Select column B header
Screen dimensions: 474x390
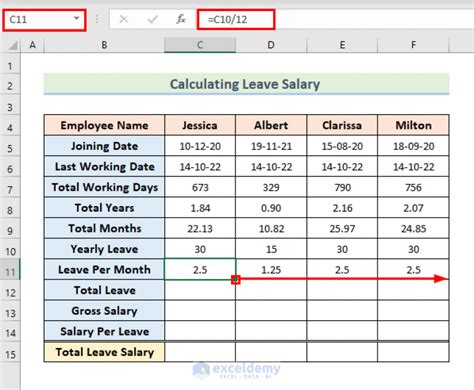click(104, 45)
